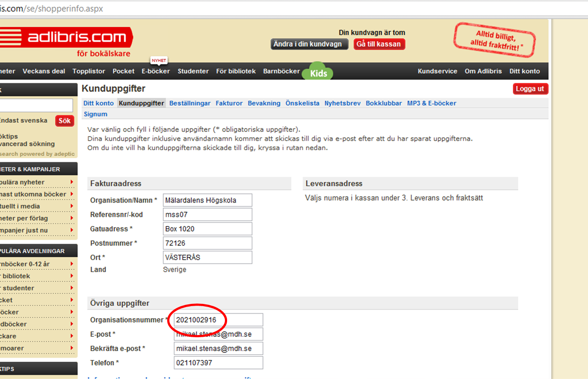Open the E-böcker navigation item

tap(156, 71)
